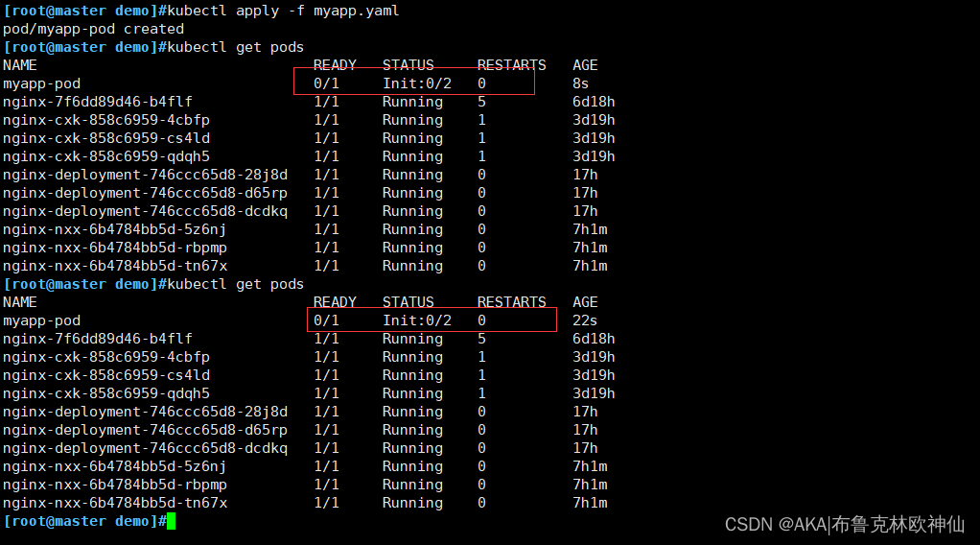The image size is (980, 545).
Task: Click the 'kubectl apply -f myapp.yaml' command text
Action: coord(283,11)
